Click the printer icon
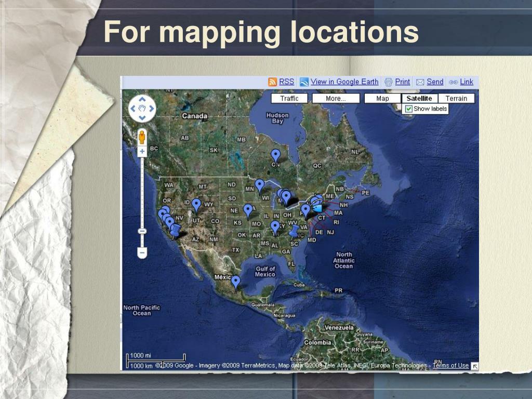Viewport: 532px width, 399px height. point(389,82)
